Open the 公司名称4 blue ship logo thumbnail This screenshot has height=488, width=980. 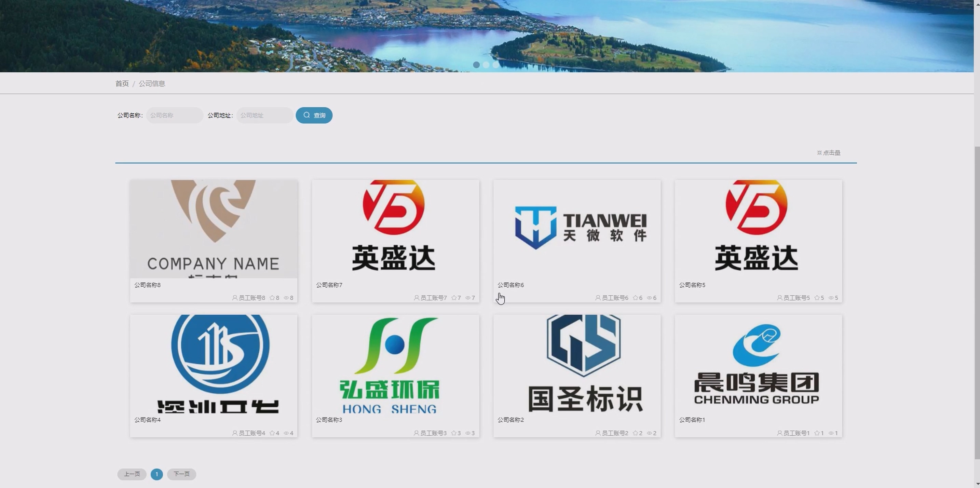214,364
